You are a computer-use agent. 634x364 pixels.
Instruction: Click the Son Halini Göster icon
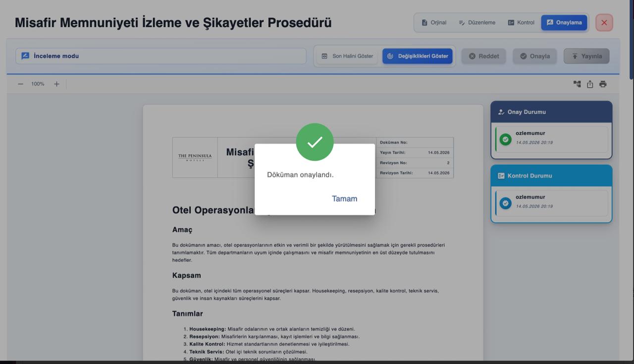coord(324,56)
